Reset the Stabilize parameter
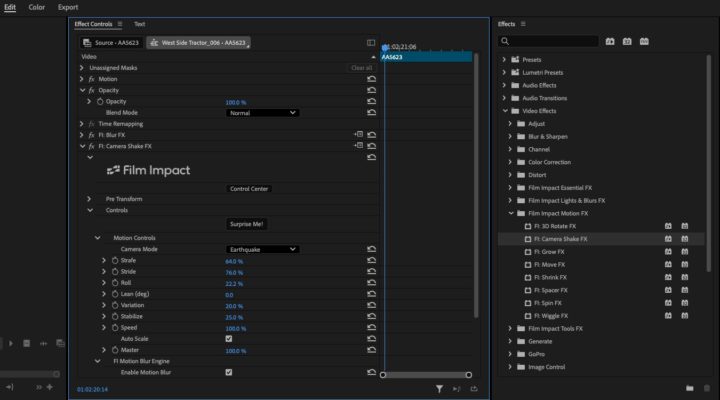 (371, 316)
